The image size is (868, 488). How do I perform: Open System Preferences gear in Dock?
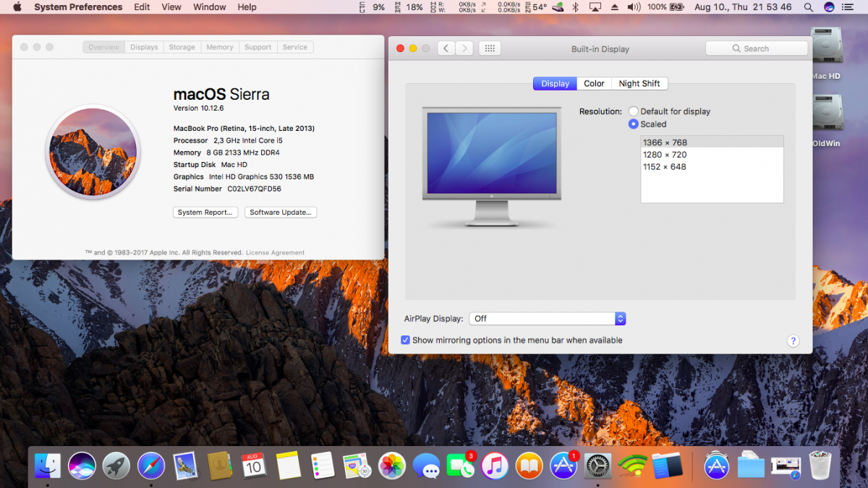[x=597, y=466]
